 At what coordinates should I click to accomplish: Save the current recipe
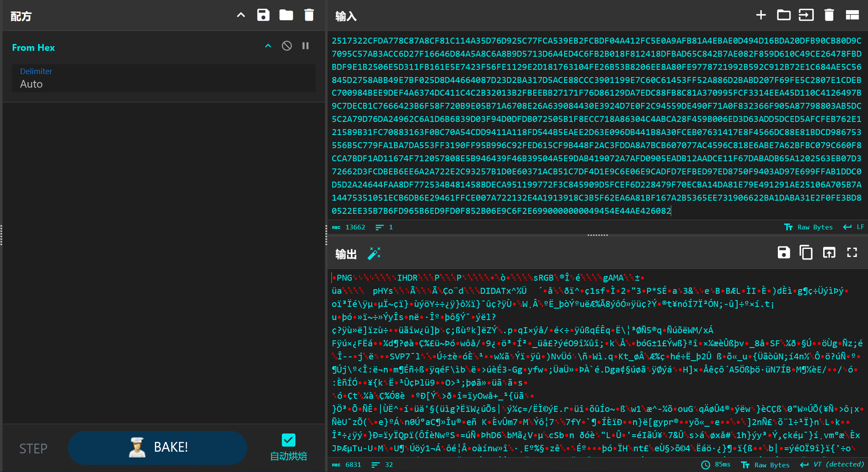coord(263,15)
